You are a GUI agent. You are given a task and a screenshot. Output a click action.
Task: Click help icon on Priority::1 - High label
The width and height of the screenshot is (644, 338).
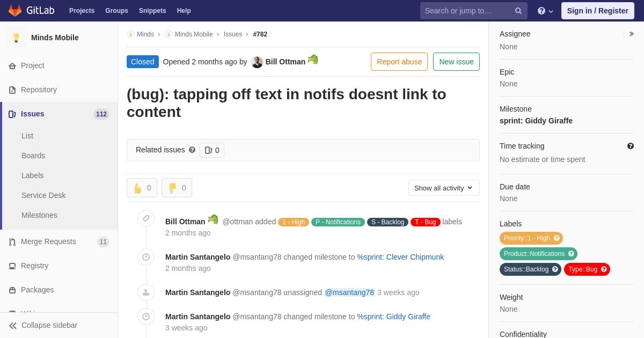[557, 238]
